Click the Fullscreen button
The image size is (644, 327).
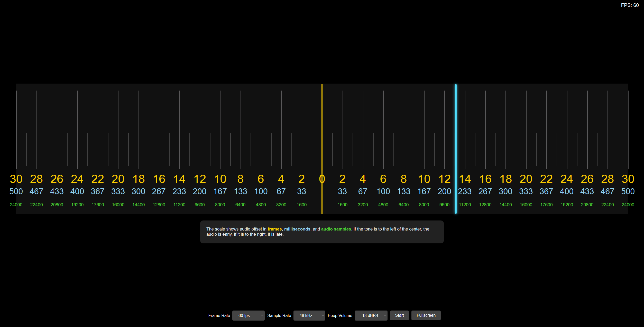pyautogui.click(x=426, y=315)
